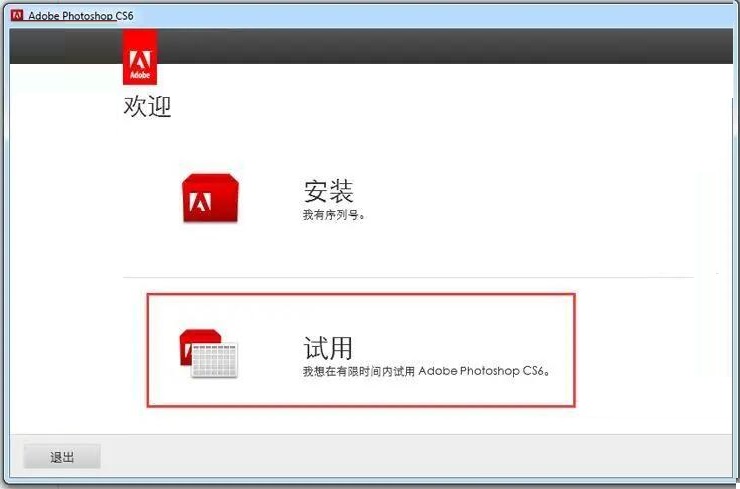Click the trial calendar icon

(x=208, y=352)
